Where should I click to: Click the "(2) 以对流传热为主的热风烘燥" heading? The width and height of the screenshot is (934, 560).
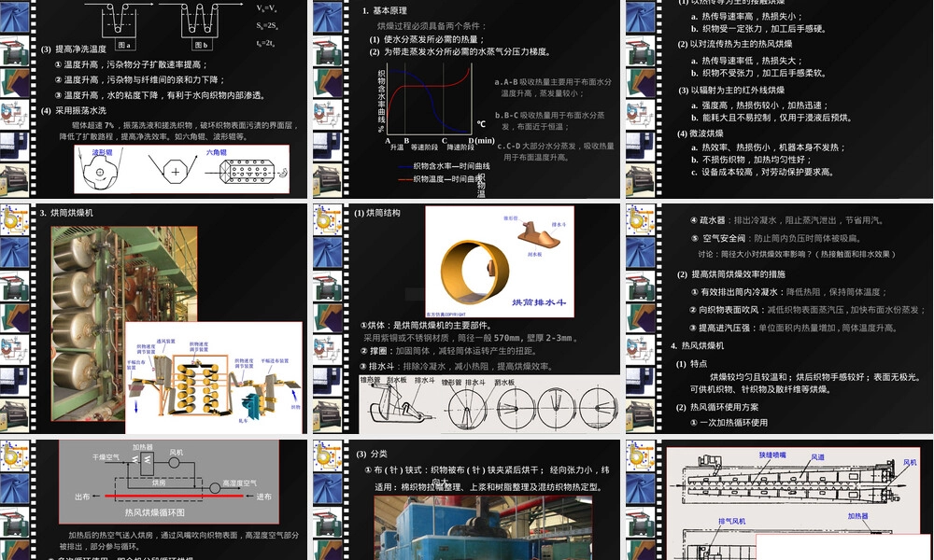click(x=735, y=44)
